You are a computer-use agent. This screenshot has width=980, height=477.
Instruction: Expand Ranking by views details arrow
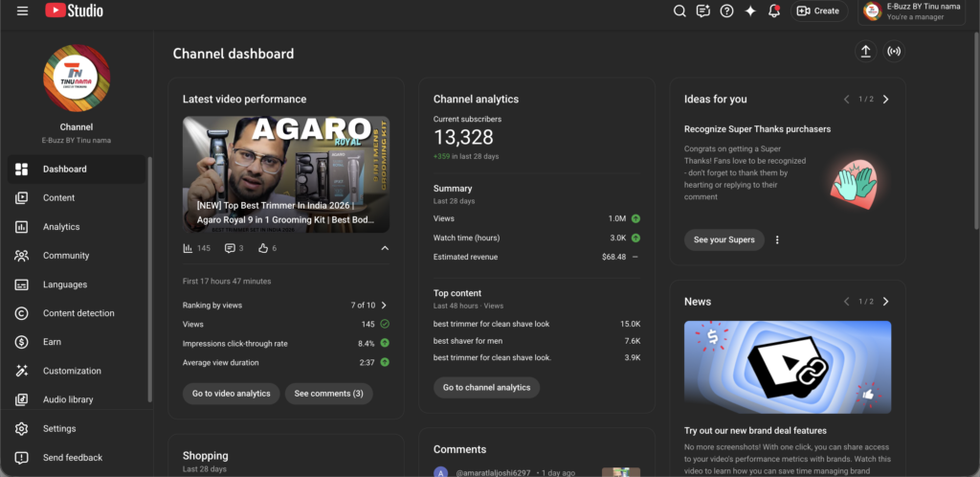pyautogui.click(x=384, y=306)
